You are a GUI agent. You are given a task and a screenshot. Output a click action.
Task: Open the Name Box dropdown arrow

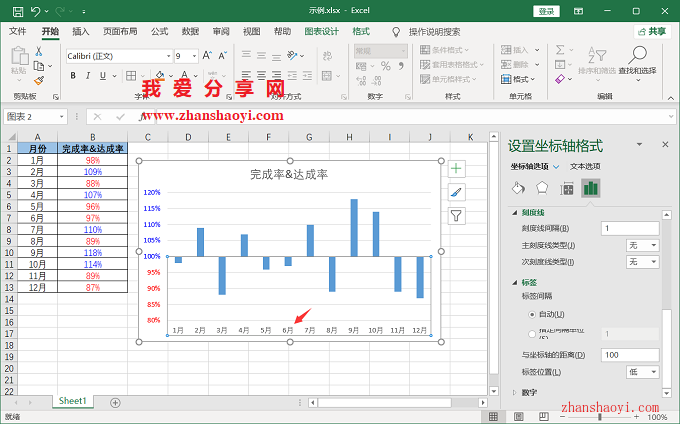(x=62, y=117)
